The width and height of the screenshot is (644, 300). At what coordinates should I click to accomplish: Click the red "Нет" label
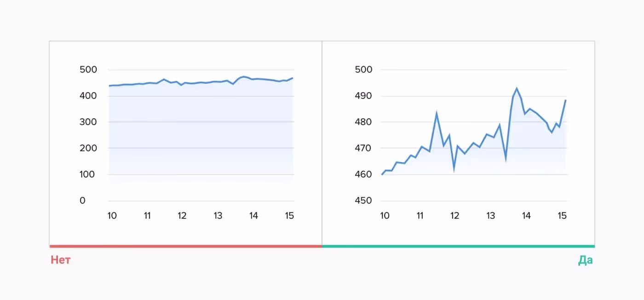coord(61,260)
